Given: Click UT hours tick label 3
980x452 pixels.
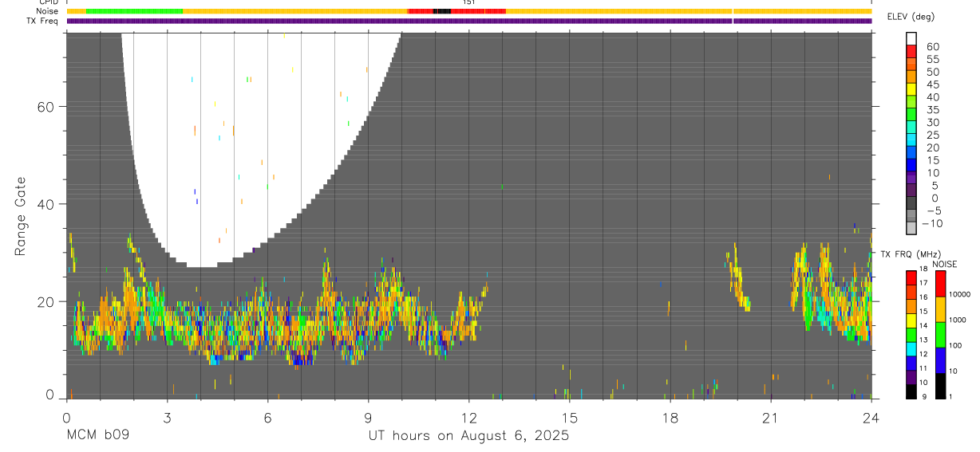Looking at the screenshot, I should (167, 418).
